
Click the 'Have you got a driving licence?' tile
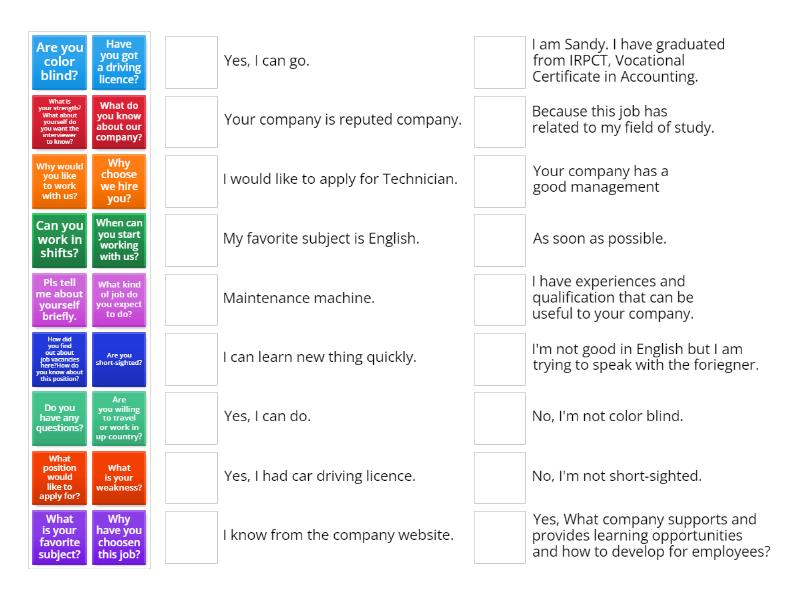[118, 62]
